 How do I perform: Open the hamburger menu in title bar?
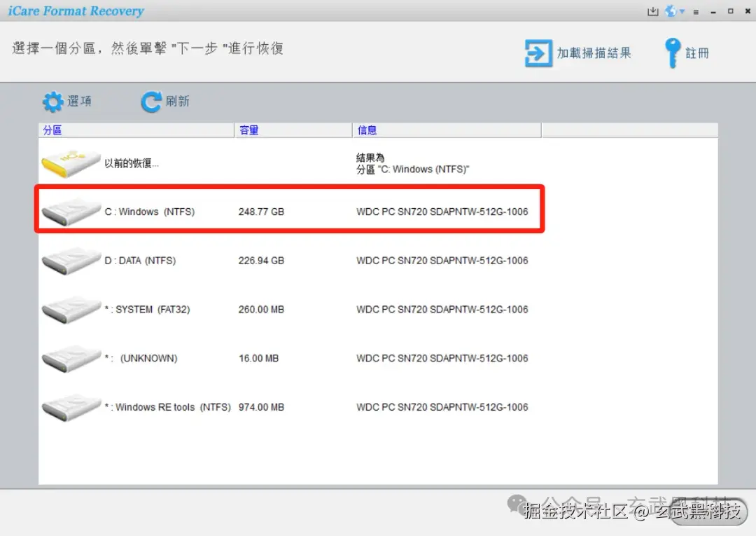[x=696, y=12]
